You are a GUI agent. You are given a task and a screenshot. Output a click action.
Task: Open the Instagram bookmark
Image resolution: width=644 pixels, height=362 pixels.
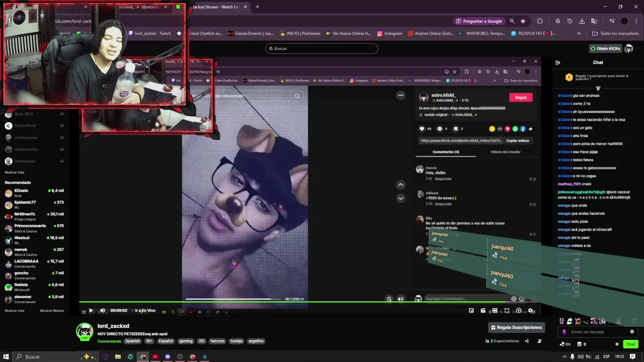click(x=390, y=34)
